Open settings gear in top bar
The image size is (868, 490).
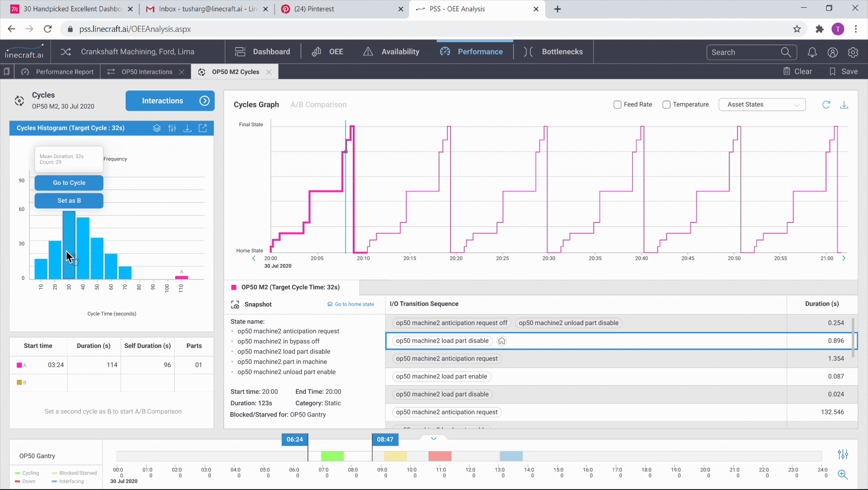(853, 52)
